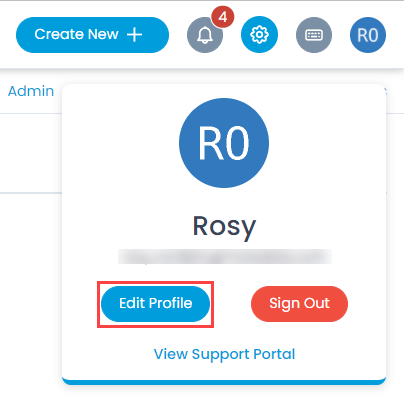Edit Rosy's profile details
404x400 pixels.
pyautogui.click(x=156, y=304)
